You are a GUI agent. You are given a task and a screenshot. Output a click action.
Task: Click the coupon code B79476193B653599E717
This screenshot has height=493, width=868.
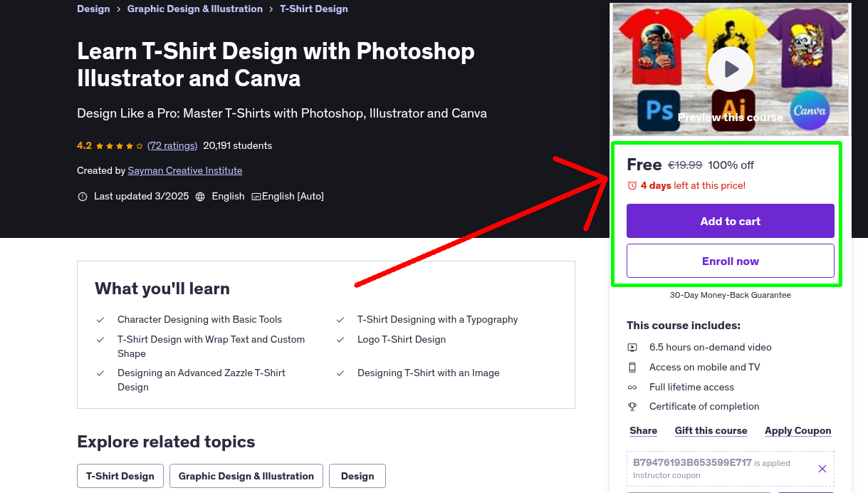(x=692, y=462)
